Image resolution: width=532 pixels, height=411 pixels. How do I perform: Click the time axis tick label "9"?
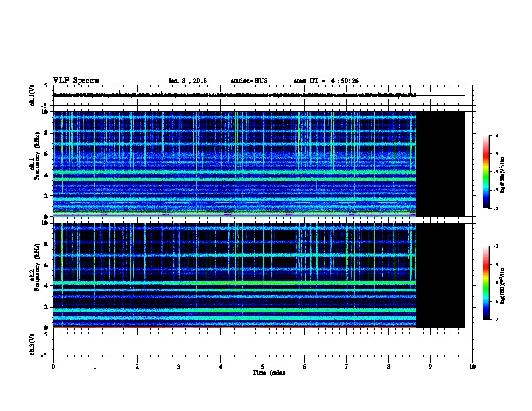[x=430, y=367]
